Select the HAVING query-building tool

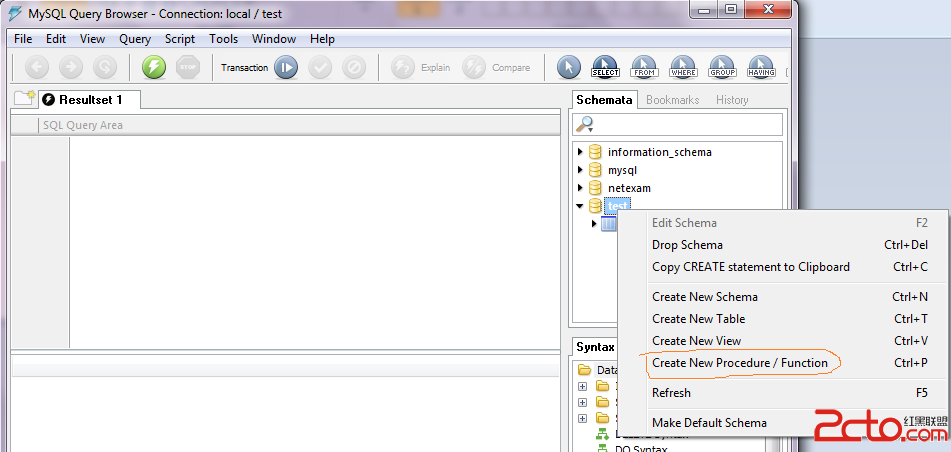(761, 67)
